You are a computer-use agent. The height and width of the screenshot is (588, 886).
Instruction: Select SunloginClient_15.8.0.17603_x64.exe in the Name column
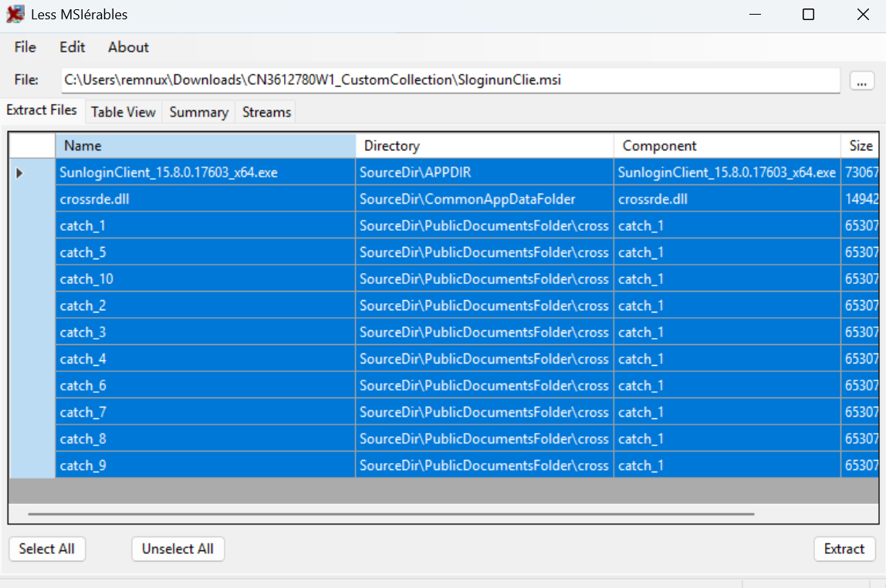205,172
